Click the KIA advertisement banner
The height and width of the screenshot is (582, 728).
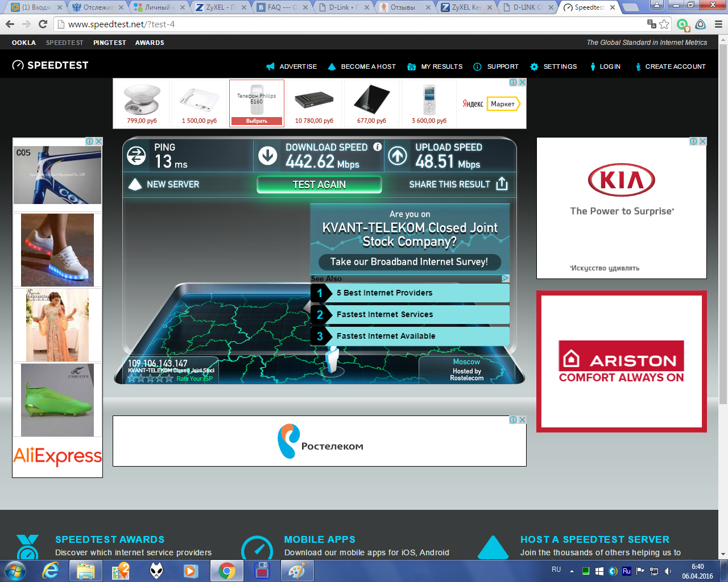622,208
